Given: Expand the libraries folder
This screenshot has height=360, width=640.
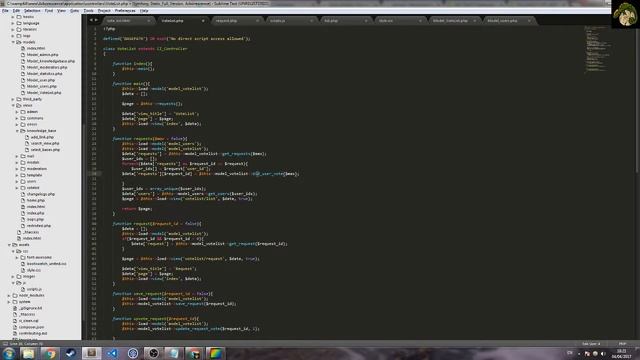Looking at the screenshot, I should (13, 29).
